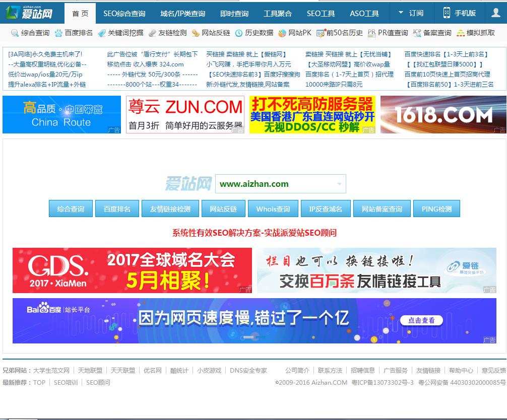Open the 即时查询 menu
This screenshot has width=507, height=420.
tap(234, 13)
